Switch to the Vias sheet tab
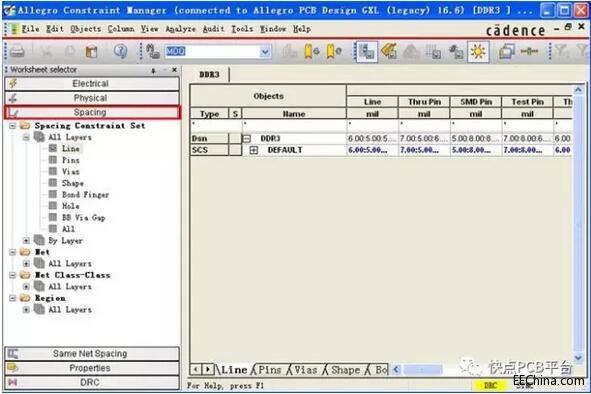 point(306,370)
